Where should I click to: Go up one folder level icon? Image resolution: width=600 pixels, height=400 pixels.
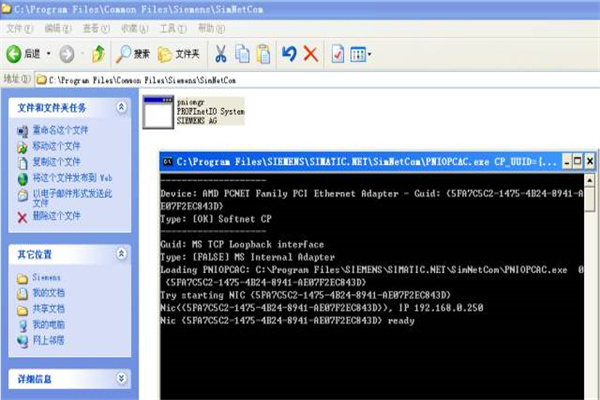tap(98, 54)
